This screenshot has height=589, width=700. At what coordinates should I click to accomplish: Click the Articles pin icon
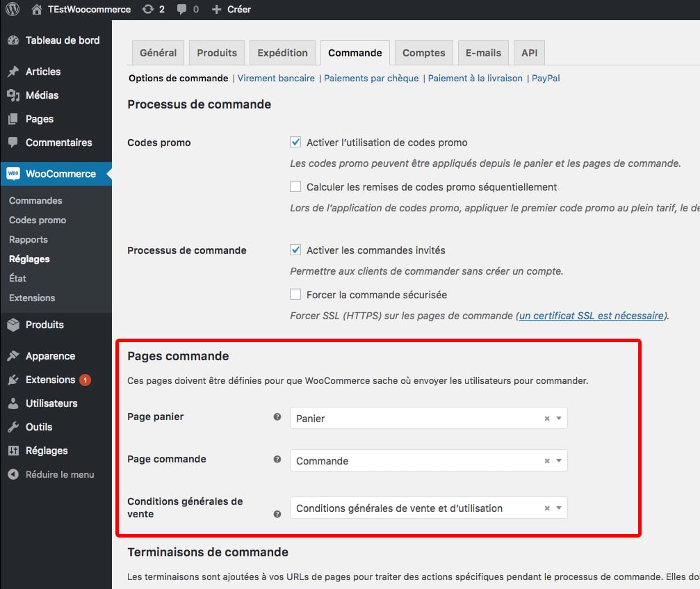(13, 72)
